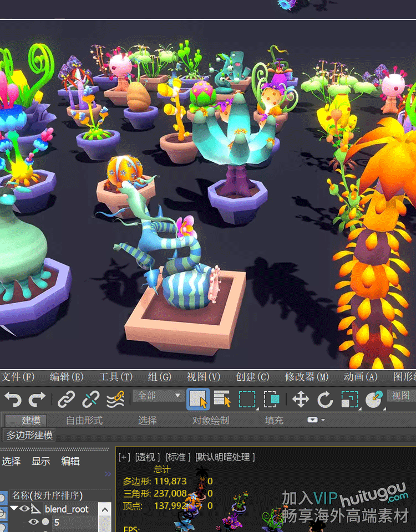The width and height of the screenshot is (416, 532).
Task: Choose the Select and Rotate tool
Action: click(325, 399)
